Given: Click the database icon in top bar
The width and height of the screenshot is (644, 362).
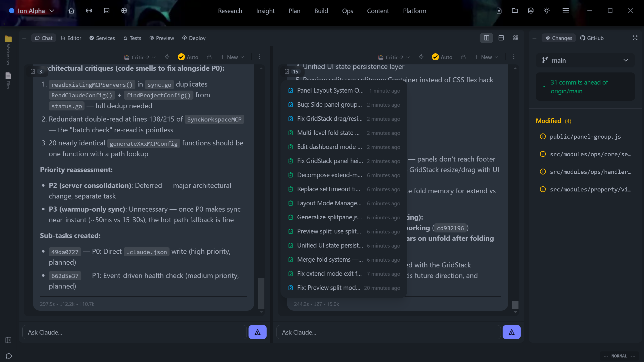Looking at the screenshot, I should pyautogui.click(x=531, y=11).
